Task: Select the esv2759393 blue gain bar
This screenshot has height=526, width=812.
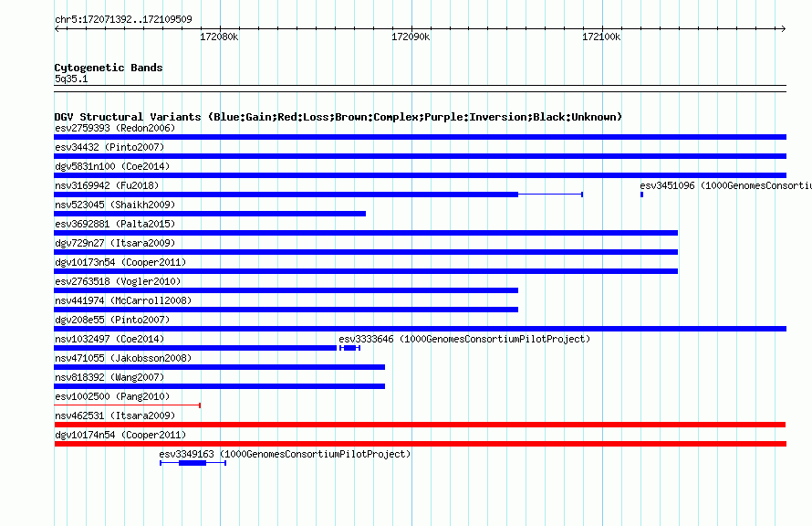Action: (x=420, y=137)
